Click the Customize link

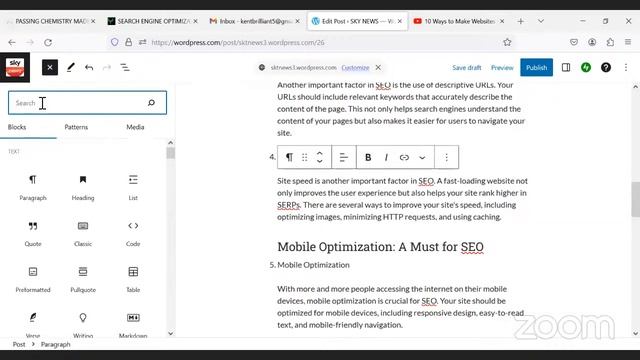tap(355, 67)
